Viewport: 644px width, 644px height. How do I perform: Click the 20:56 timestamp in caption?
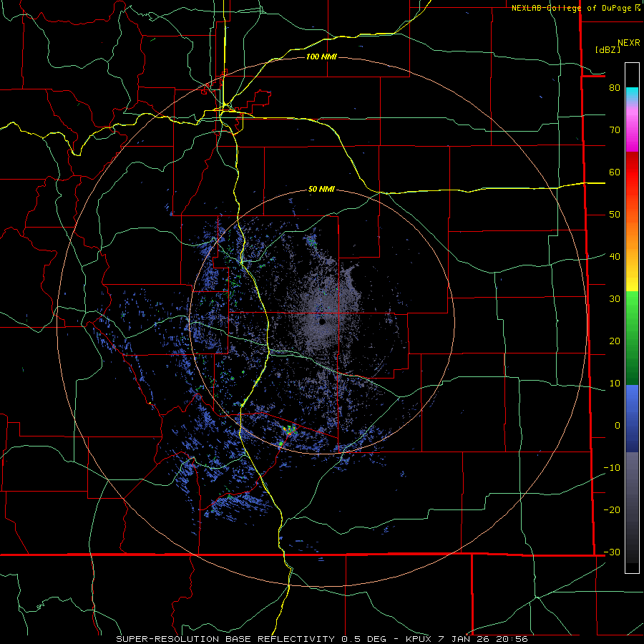click(512, 639)
